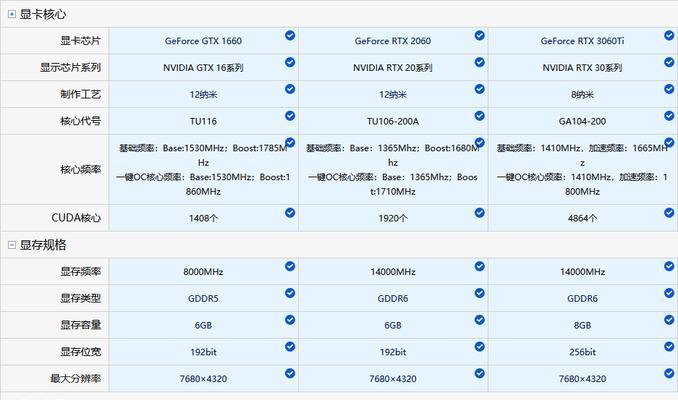Click the 256bit memory bus value
The height and width of the screenshot is (400, 678).
coord(582,352)
